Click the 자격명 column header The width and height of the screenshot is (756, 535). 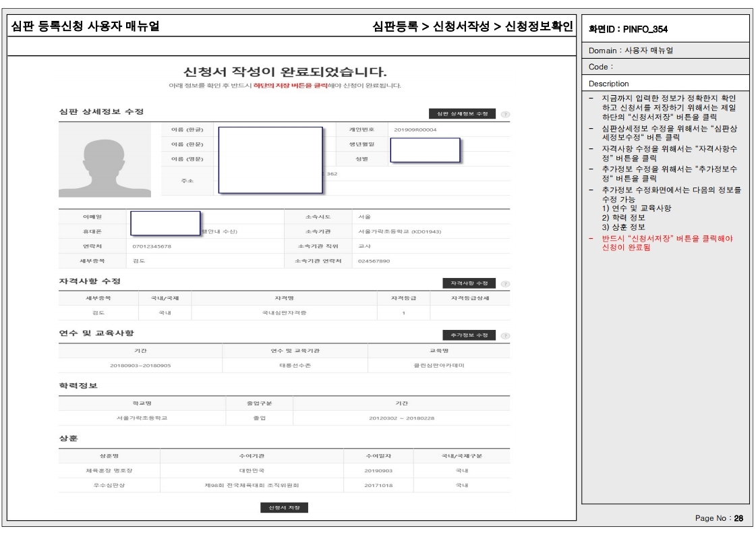tap(284, 298)
